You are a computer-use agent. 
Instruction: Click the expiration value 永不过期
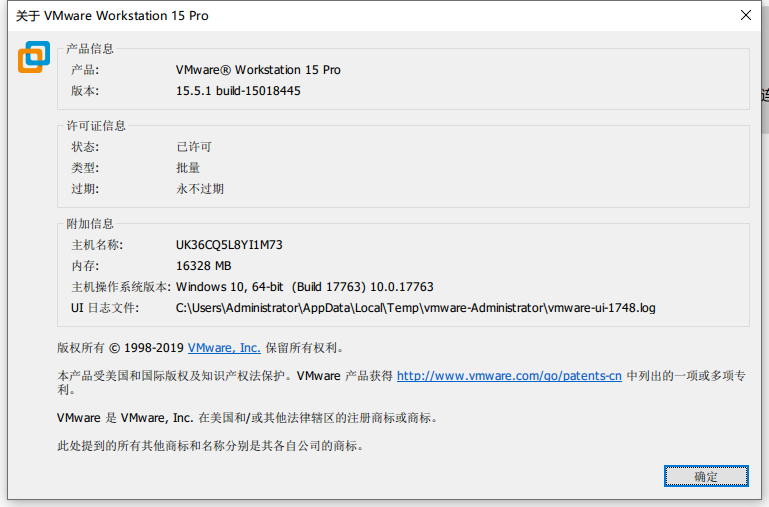[x=200, y=189]
